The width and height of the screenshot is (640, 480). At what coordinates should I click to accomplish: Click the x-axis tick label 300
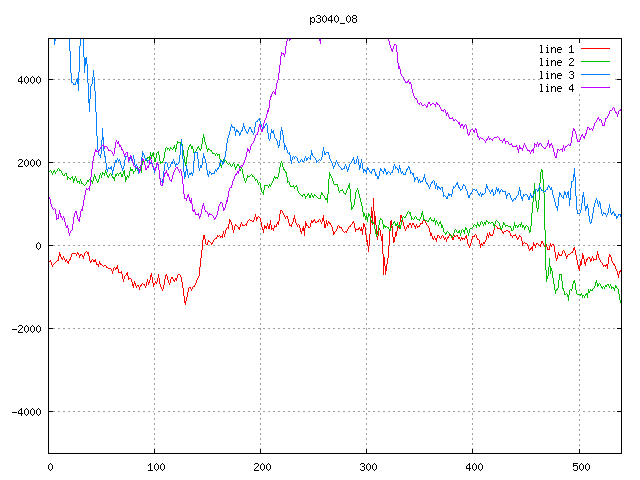point(367,466)
